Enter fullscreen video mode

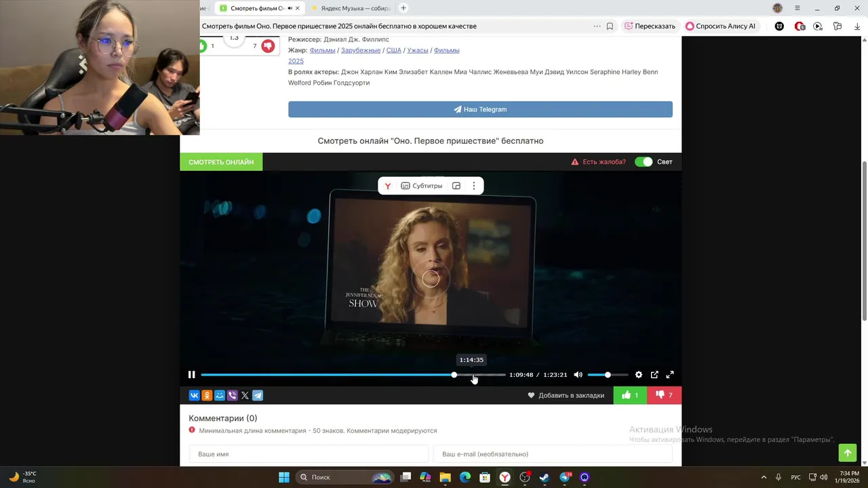670,375
